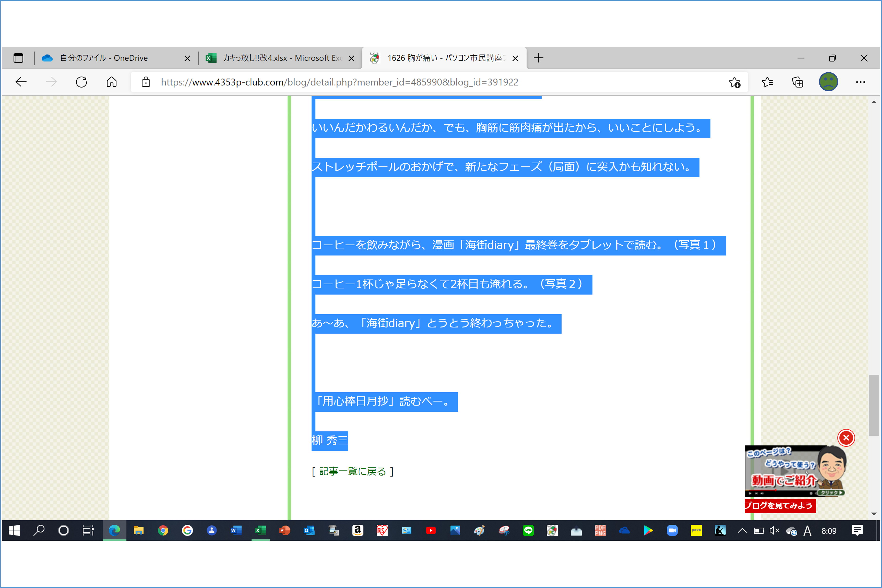The width and height of the screenshot is (882, 588).
Task: View site information lock icon
Action: [x=146, y=82]
